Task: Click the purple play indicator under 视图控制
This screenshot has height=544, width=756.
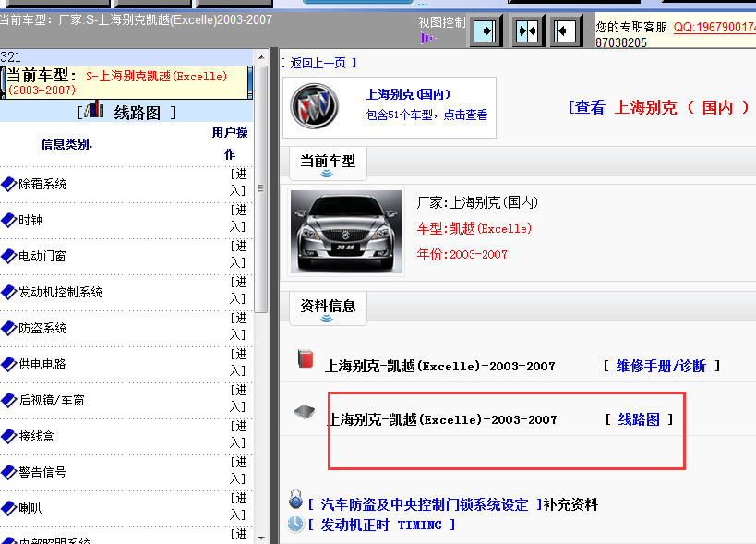Action: click(x=426, y=38)
